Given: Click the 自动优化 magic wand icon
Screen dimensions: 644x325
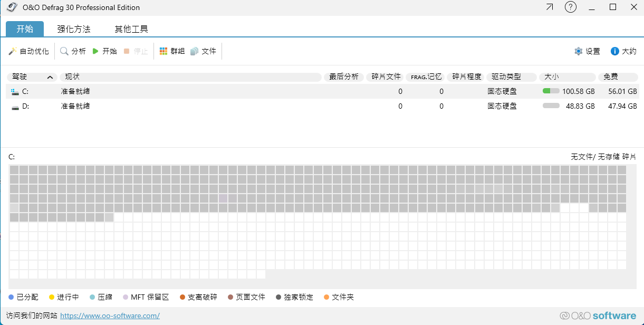Looking at the screenshot, I should tap(13, 51).
